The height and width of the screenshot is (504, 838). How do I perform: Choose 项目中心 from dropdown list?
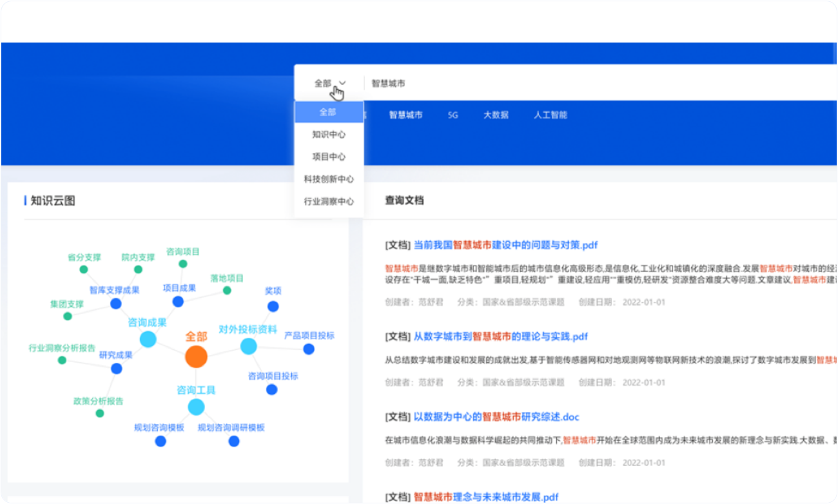(329, 157)
